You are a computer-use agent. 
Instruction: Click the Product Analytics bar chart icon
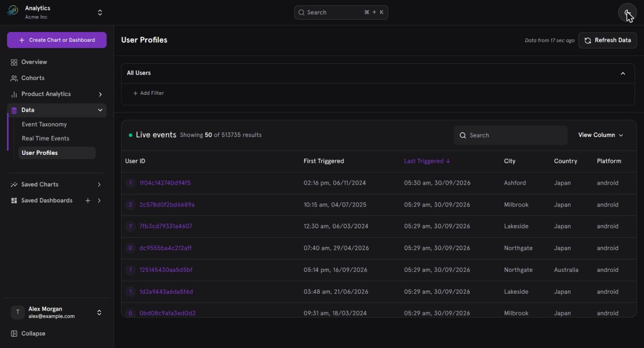tap(14, 94)
